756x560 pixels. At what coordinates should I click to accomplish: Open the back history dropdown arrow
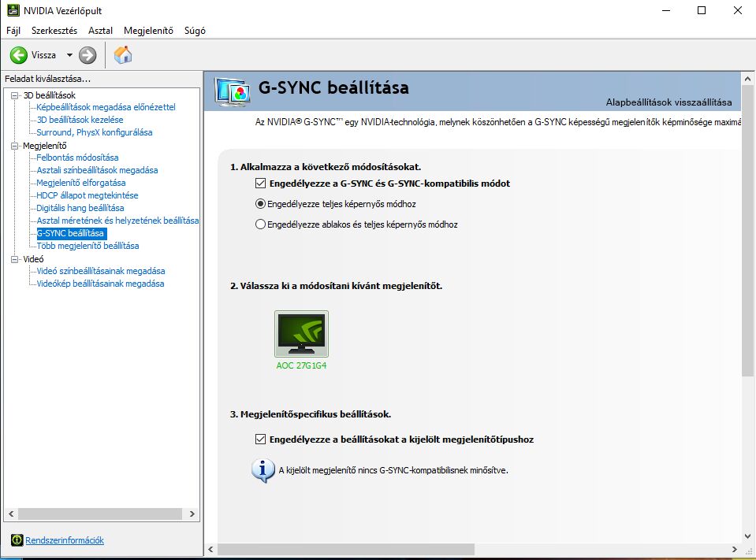(x=69, y=55)
